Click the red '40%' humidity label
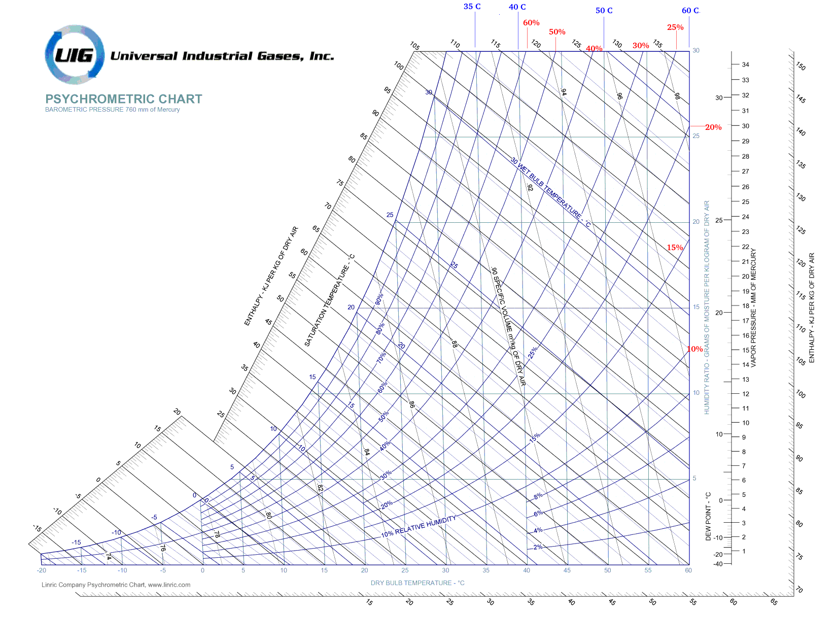This screenshot has height=644, width=836. [x=594, y=49]
